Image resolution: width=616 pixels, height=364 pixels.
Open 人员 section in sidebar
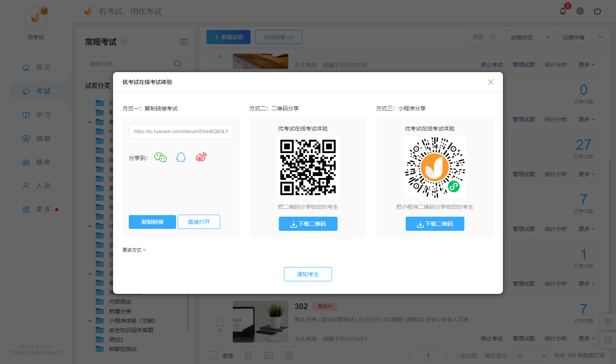(36, 186)
